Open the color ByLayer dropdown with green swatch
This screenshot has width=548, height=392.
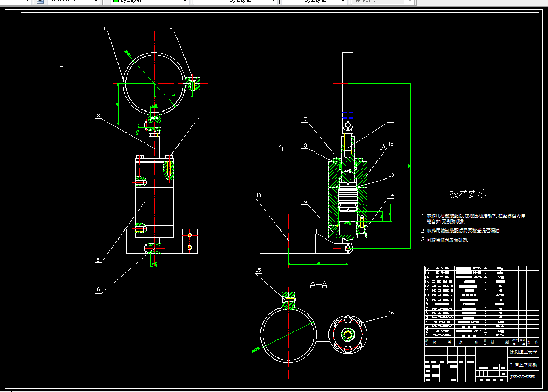coord(149,2)
